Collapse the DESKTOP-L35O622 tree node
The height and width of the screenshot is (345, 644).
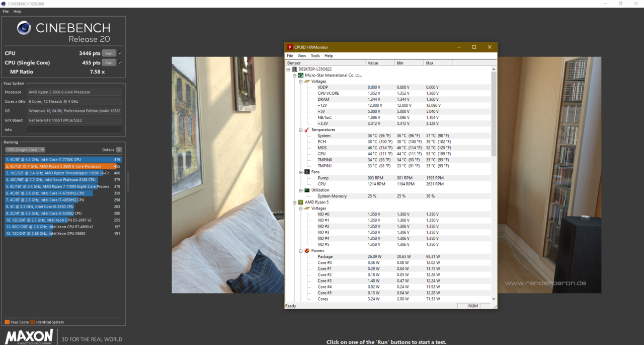pyautogui.click(x=288, y=69)
